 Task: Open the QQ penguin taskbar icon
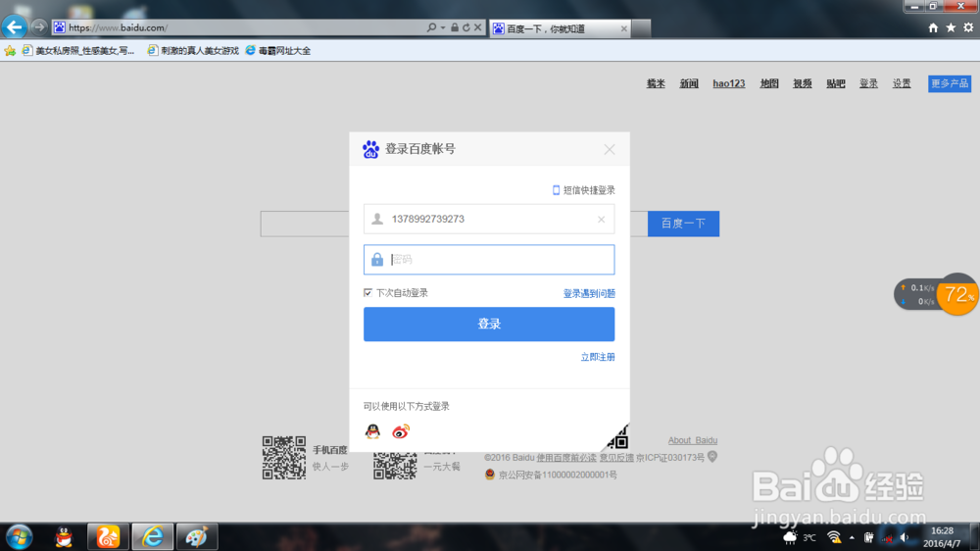pyautogui.click(x=64, y=537)
